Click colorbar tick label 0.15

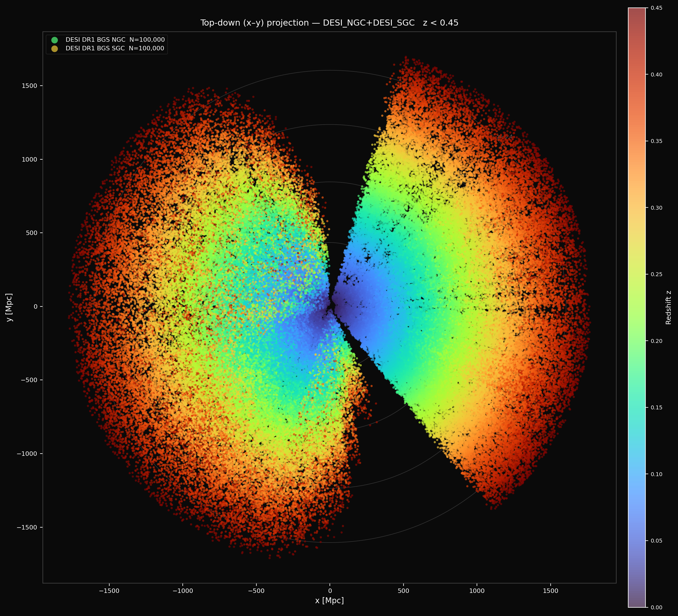coord(656,407)
